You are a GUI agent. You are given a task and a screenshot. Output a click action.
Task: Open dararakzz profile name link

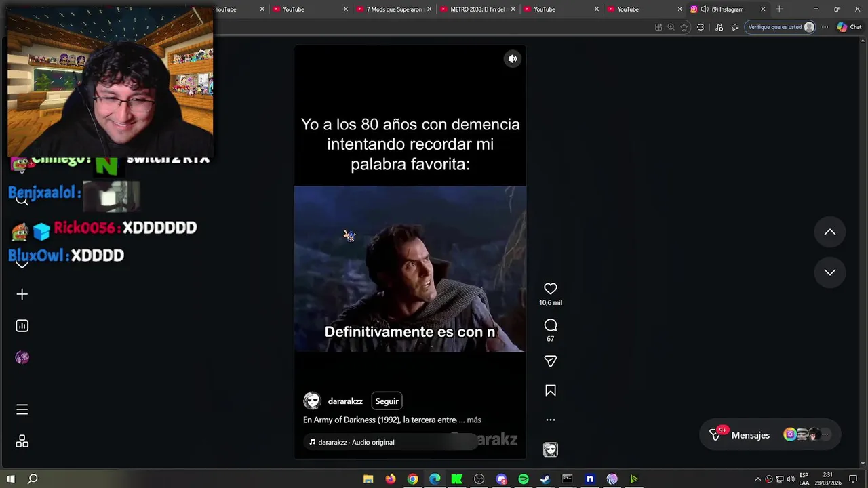pyautogui.click(x=345, y=401)
